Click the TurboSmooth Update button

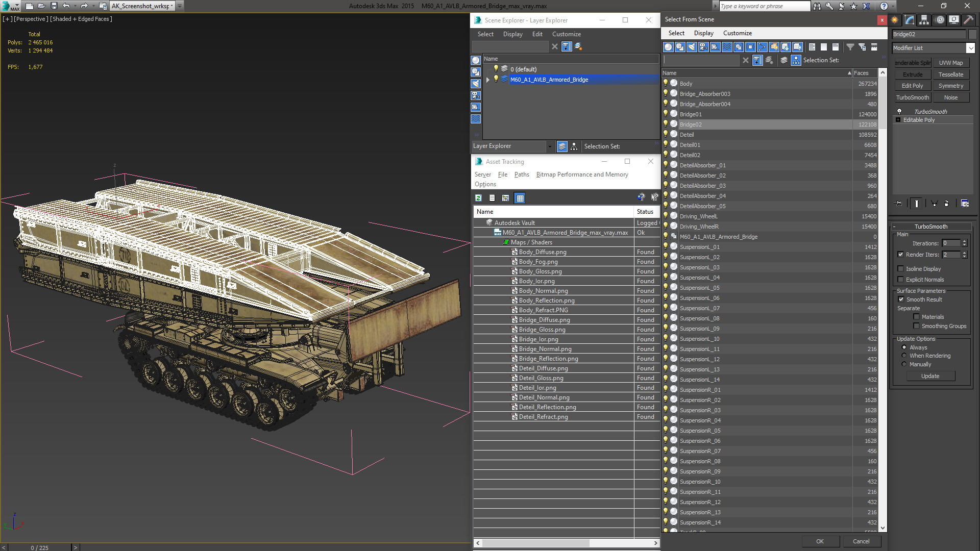pos(930,376)
